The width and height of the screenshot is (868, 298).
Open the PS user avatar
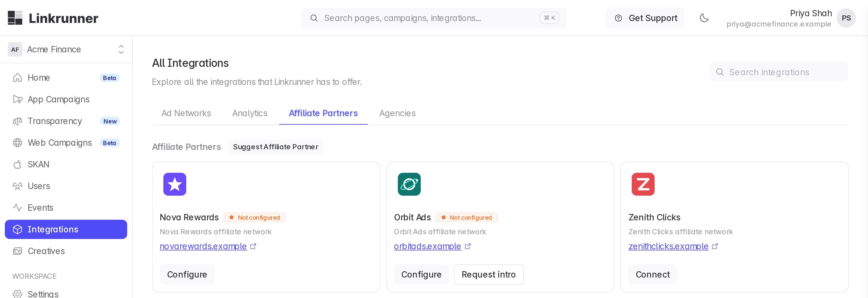tap(846, 18)
